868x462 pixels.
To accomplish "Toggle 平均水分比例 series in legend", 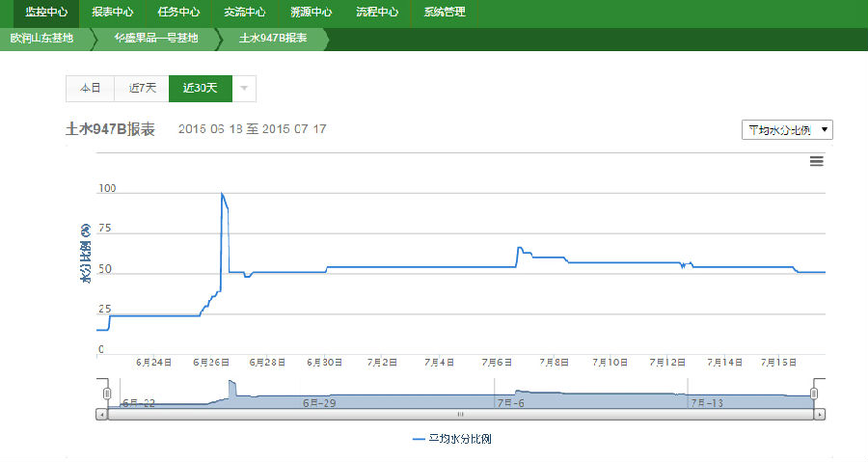I will tap(452, 439).
